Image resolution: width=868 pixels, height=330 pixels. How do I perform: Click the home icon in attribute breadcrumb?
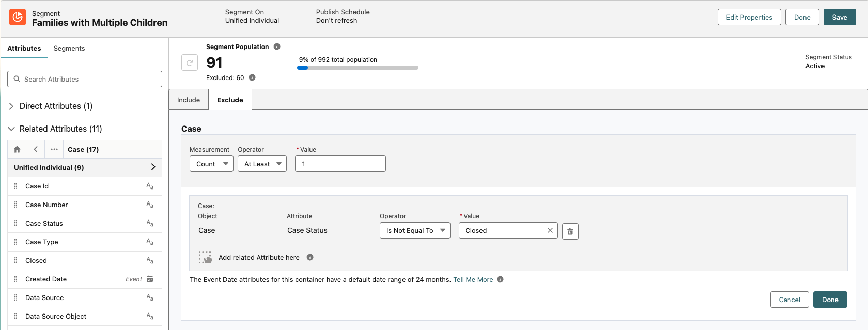click(17, 149)
